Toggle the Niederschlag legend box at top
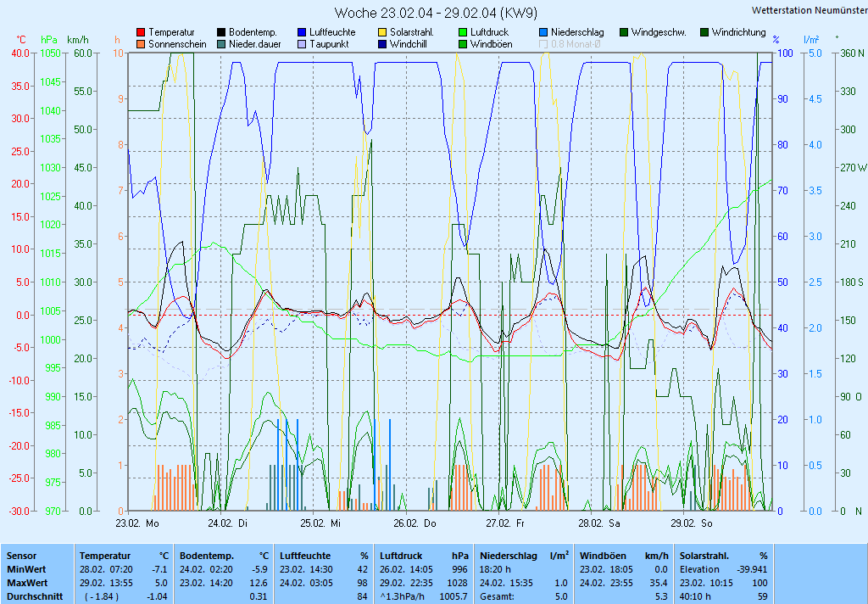 tap(543, 33)
